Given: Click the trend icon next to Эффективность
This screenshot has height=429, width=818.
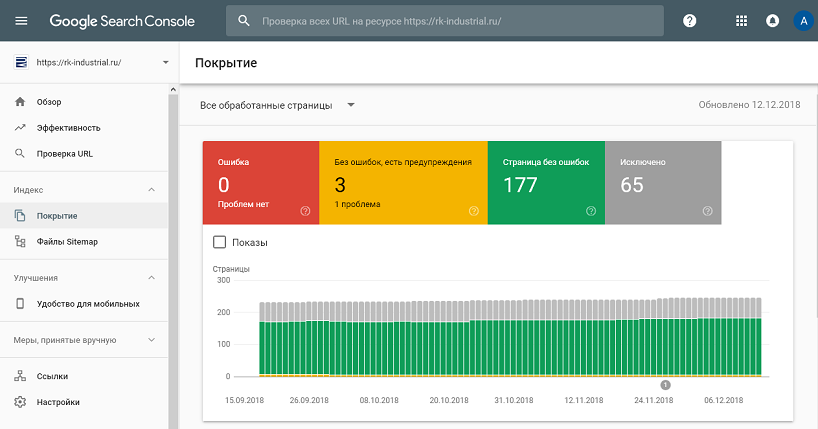Looking at the screenshot, I should tap(20, 127).
